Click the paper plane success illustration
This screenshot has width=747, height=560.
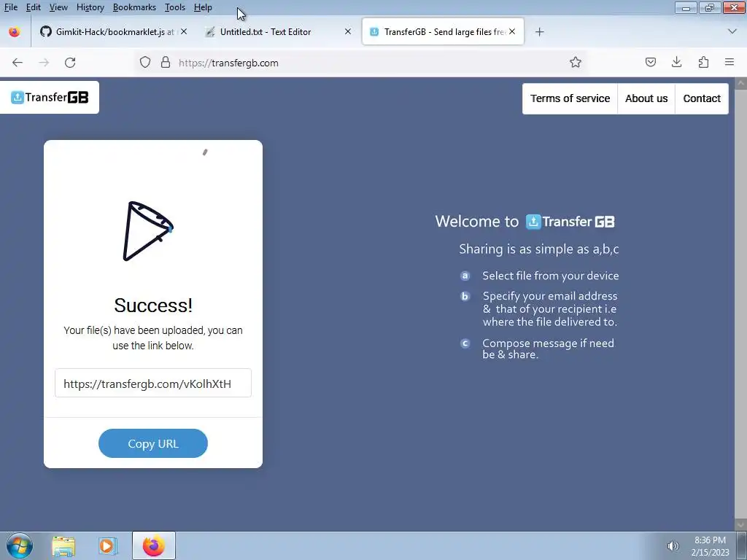click(x=148, y=231)
